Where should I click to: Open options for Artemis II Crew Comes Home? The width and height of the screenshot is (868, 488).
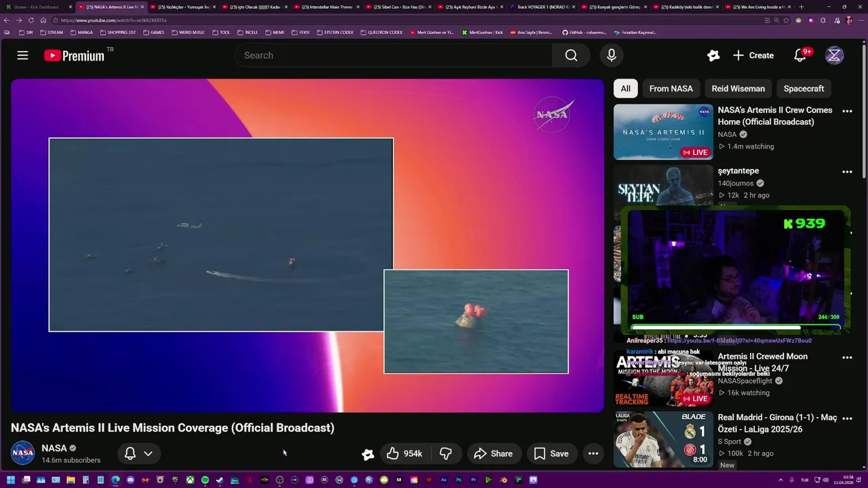click(x=847, y=111)
